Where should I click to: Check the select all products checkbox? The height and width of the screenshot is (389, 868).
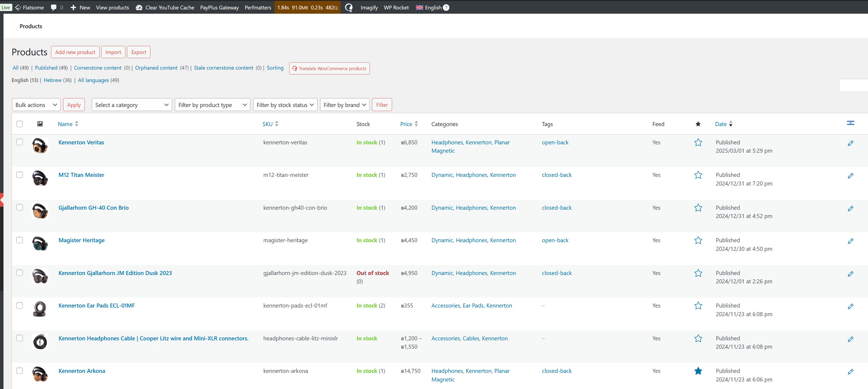20,124
